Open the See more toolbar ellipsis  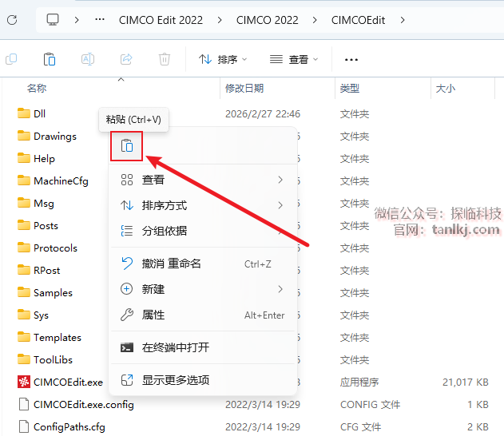click(351, 60)
